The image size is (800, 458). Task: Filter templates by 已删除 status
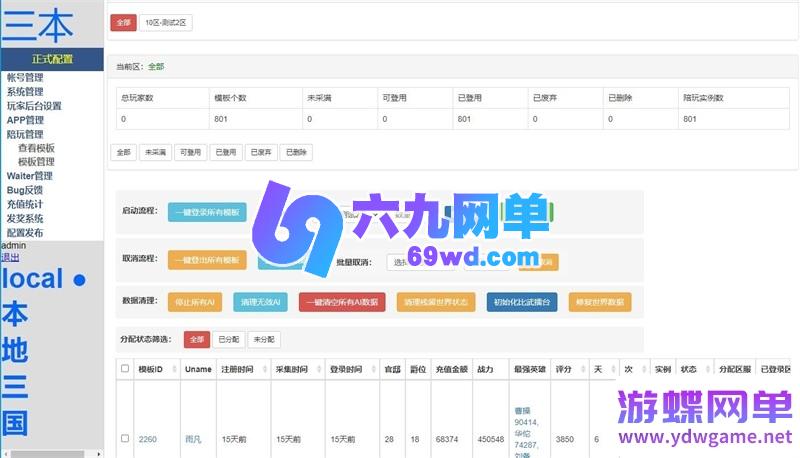pyautogui.click(x=296, y=152)
